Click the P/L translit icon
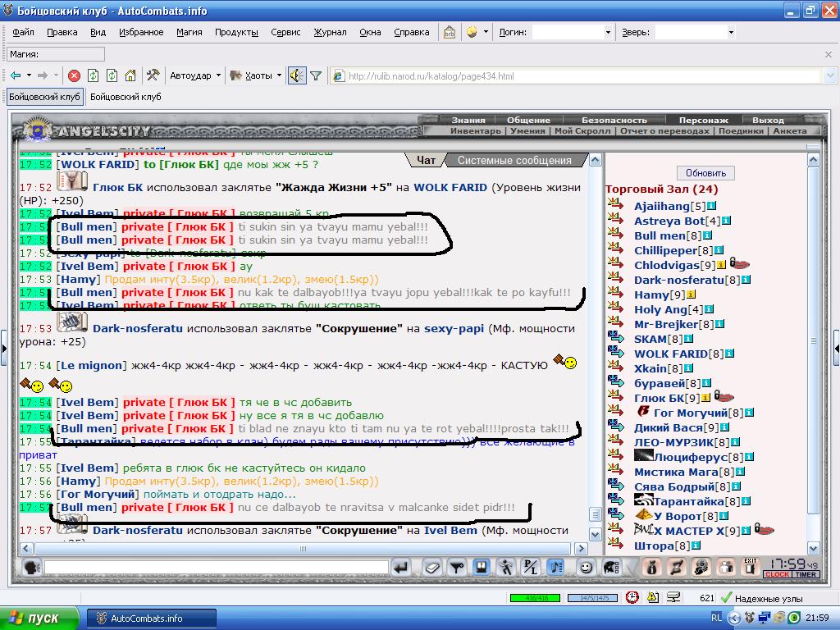 (x=531, y=568)
